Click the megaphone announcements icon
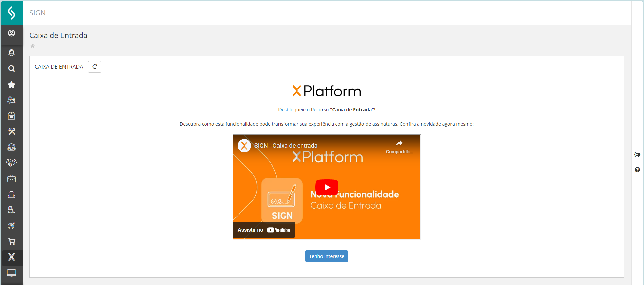Screen dimensions: 644x285 637,155
